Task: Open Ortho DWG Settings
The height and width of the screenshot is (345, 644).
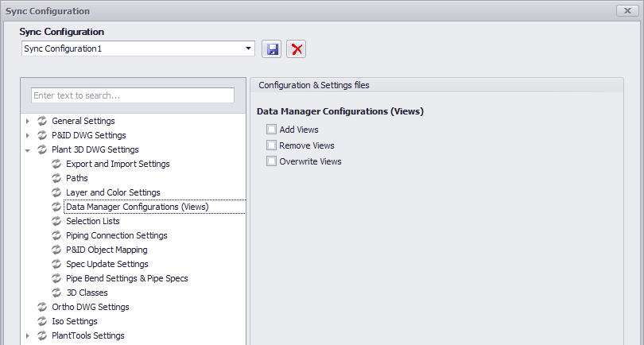Action: pos(91,307)
